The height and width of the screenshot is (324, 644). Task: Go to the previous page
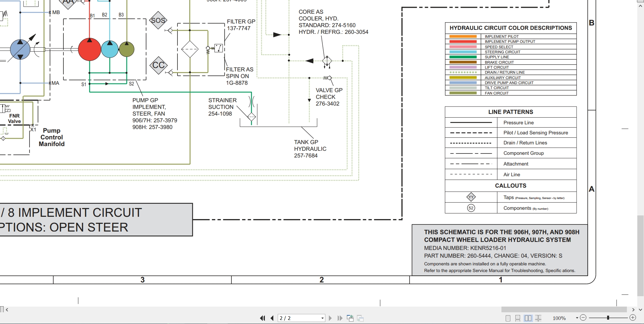(272, 318)
